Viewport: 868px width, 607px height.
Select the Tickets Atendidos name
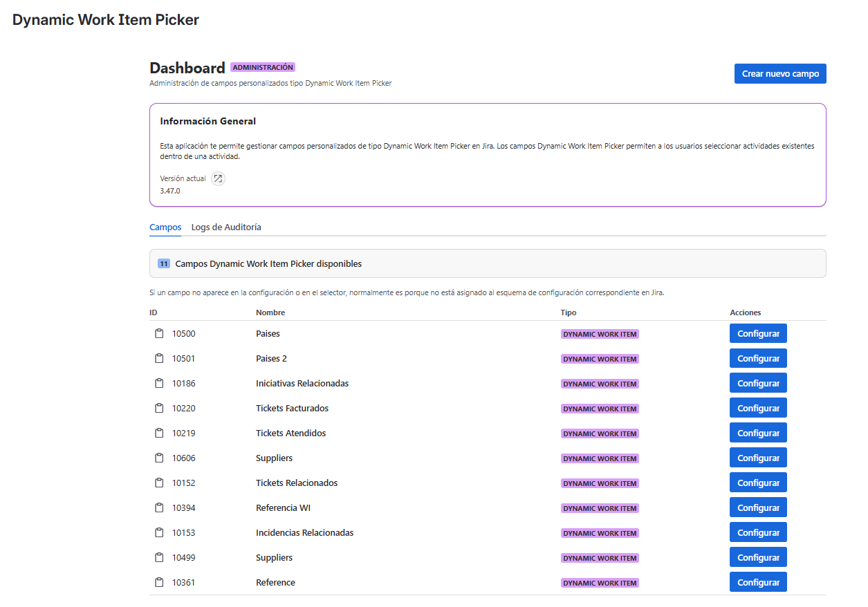click(290, 433)
